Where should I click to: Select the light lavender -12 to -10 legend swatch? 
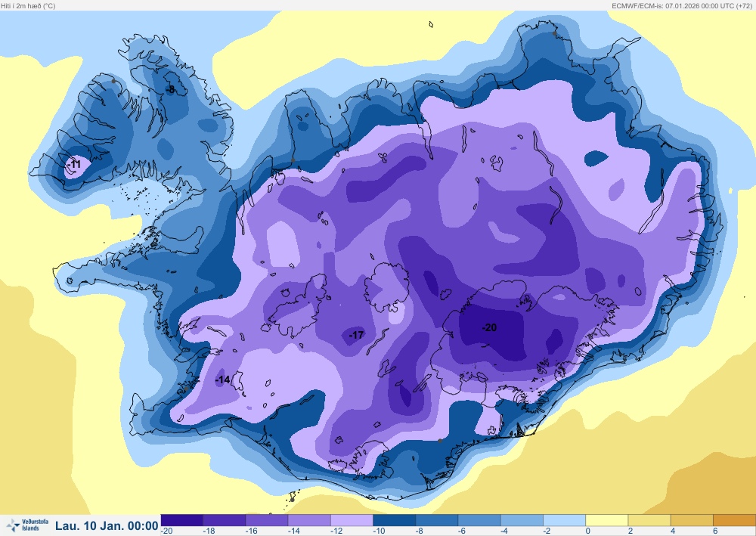pos(352,520)
